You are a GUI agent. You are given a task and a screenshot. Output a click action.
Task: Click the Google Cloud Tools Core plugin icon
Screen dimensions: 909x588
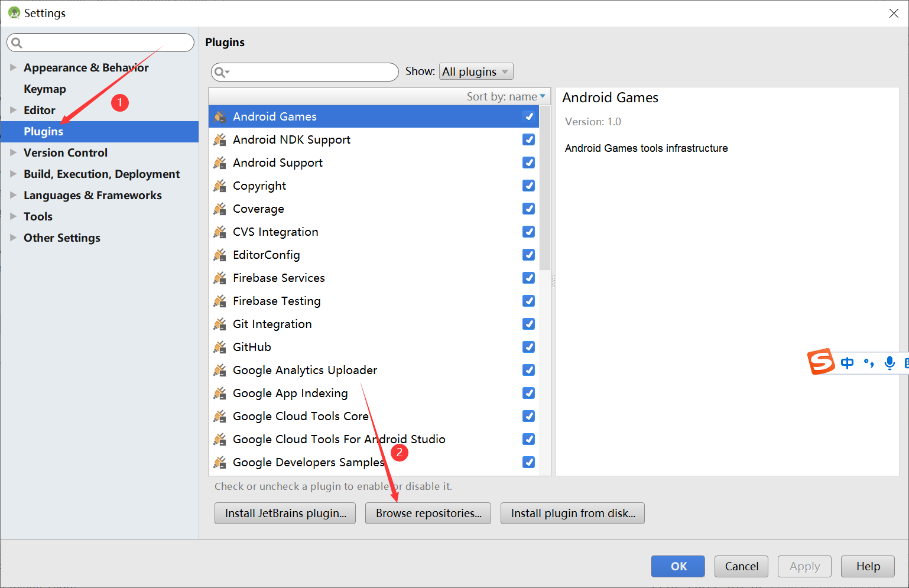tap(220, 416)
